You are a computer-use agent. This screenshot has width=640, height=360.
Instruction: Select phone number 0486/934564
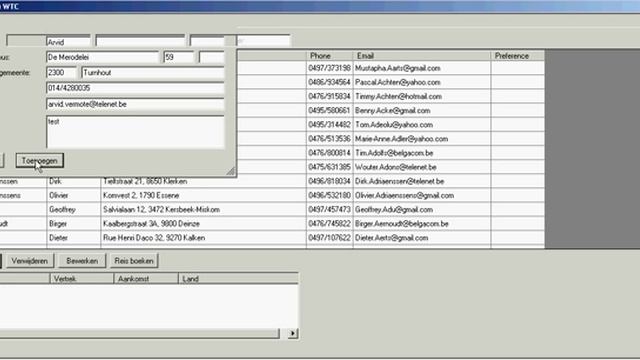pyautogui.click(x=329, y=82)
